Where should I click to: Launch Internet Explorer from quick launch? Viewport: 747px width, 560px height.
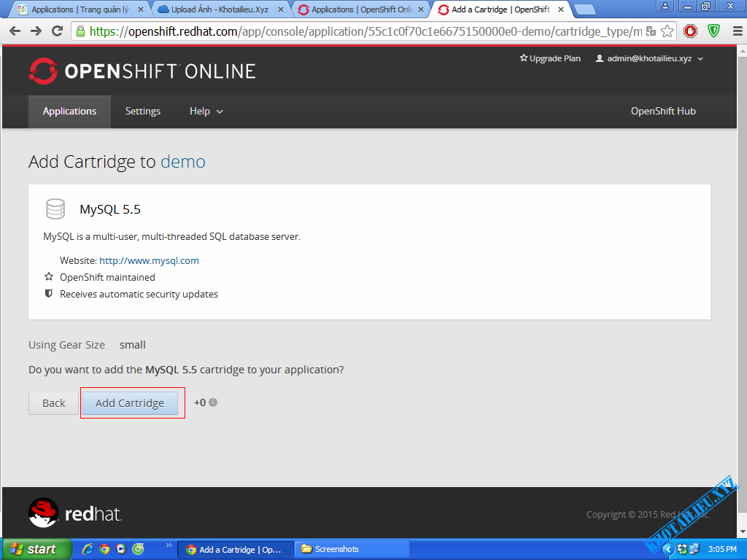click(x=88, y=549)
